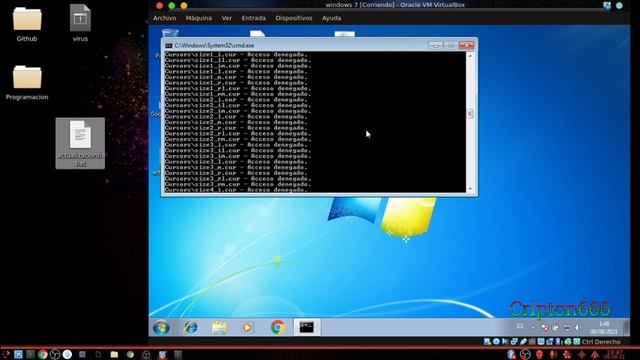Open the Dispositivos menu
The height and width of the screenshot is (360, 640).
293,18
